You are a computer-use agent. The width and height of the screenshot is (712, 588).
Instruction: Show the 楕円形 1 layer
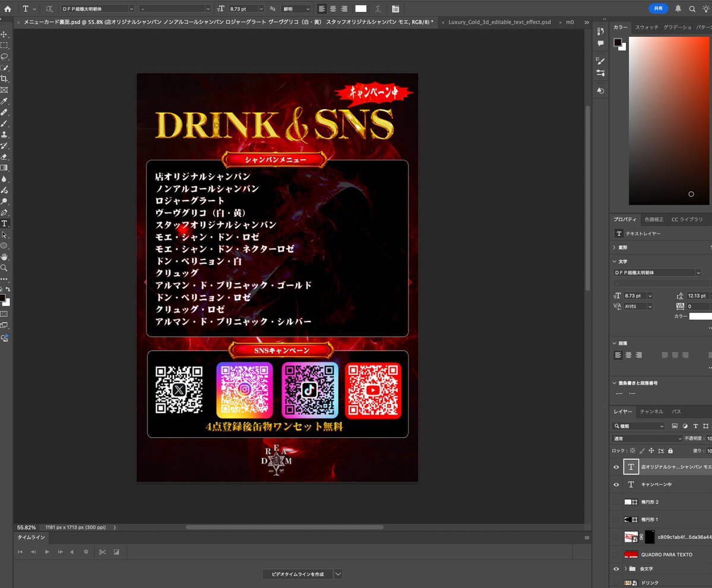(x=616, y=520)
